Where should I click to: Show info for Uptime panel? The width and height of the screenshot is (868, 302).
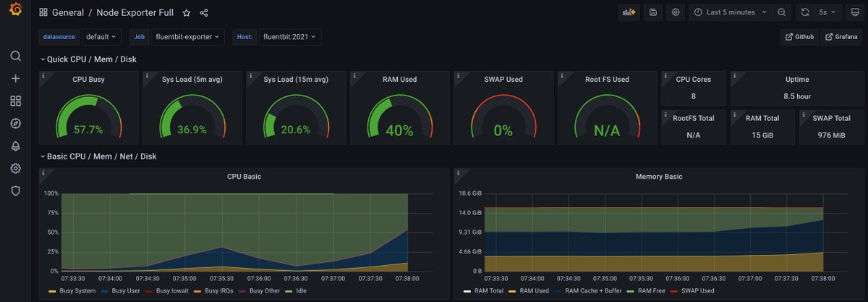734,75
